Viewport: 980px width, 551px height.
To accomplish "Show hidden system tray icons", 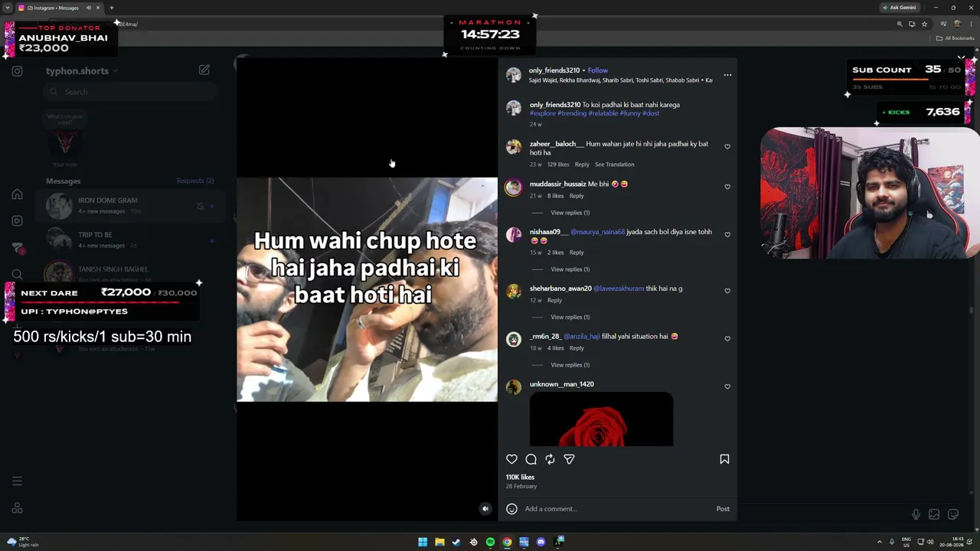I will [x=879, y=542].
